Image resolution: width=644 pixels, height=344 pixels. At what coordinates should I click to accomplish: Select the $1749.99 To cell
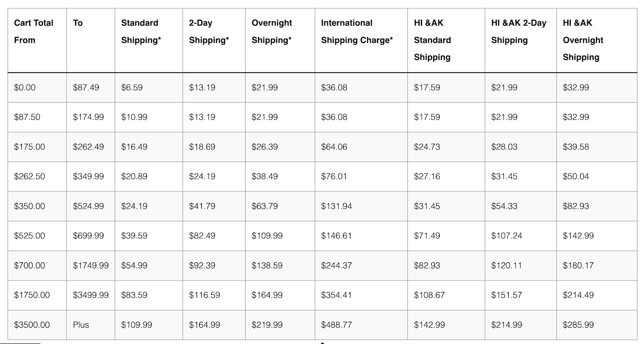point(91,265)
